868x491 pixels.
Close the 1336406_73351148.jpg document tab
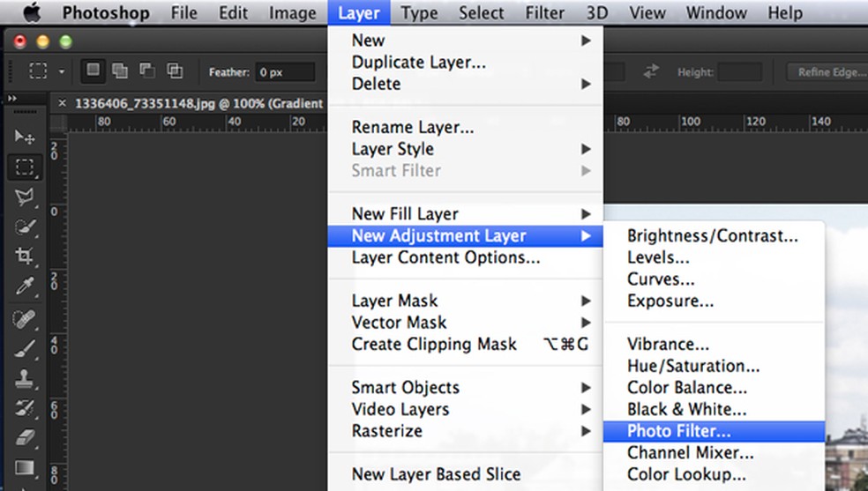click(x=62, y=103)
